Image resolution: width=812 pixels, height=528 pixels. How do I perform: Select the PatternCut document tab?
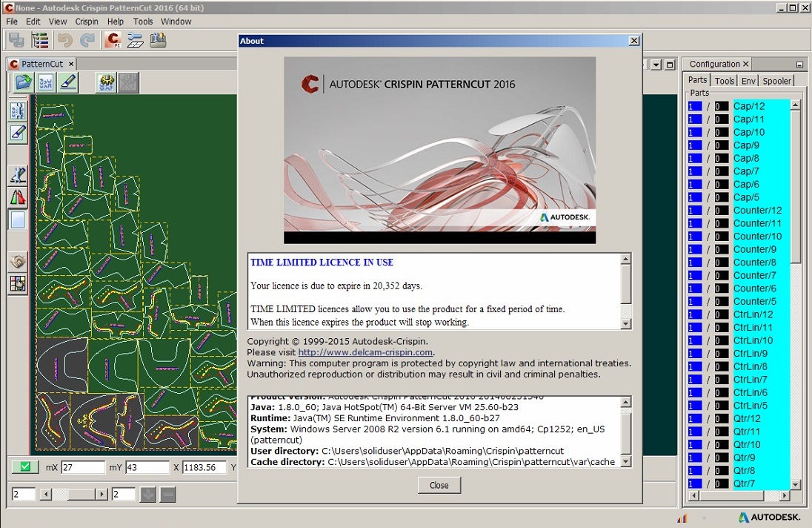42,64
